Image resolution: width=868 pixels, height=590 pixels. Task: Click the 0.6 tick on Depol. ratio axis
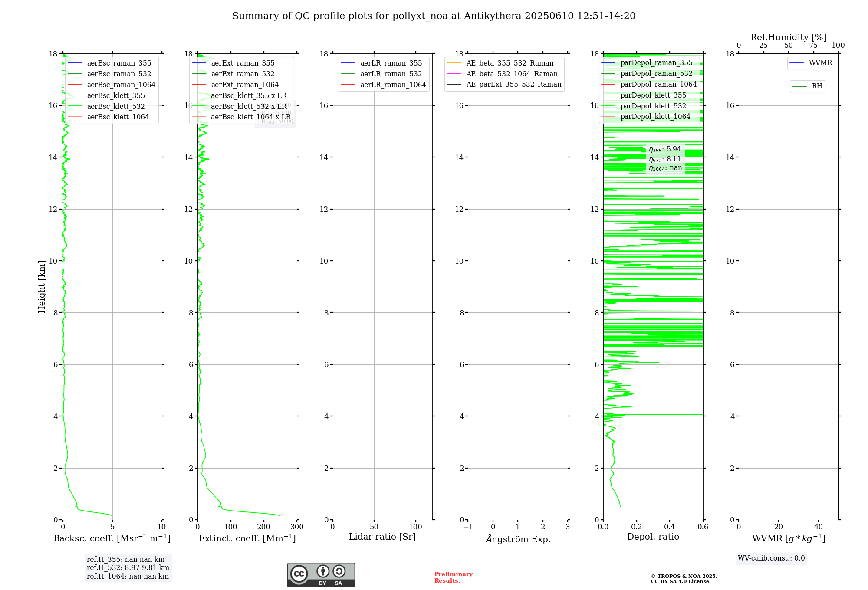coord(703,527)
